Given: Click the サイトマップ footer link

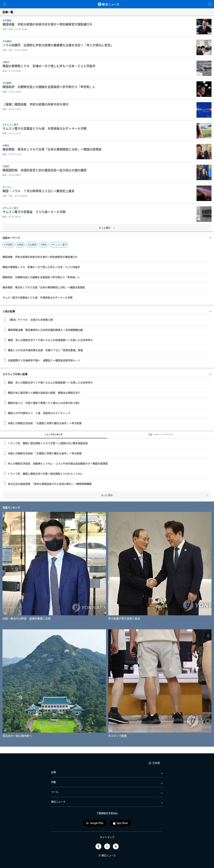Looking at the screenshot, I should coord(107,837).
